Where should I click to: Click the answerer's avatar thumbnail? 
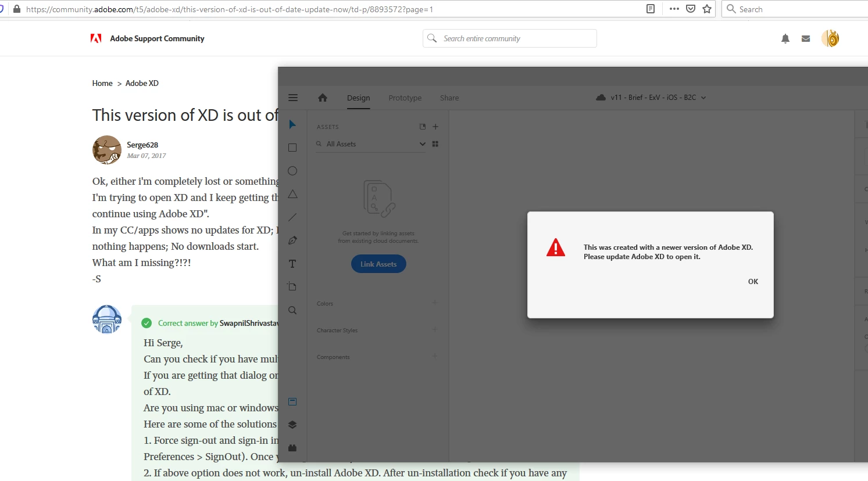click(107, 320)
